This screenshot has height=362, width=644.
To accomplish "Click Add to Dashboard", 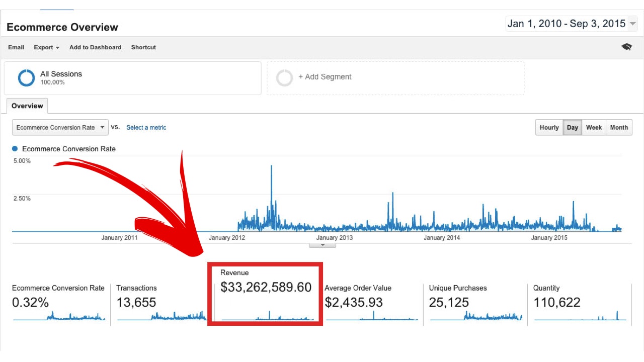I will pos(95,47).
